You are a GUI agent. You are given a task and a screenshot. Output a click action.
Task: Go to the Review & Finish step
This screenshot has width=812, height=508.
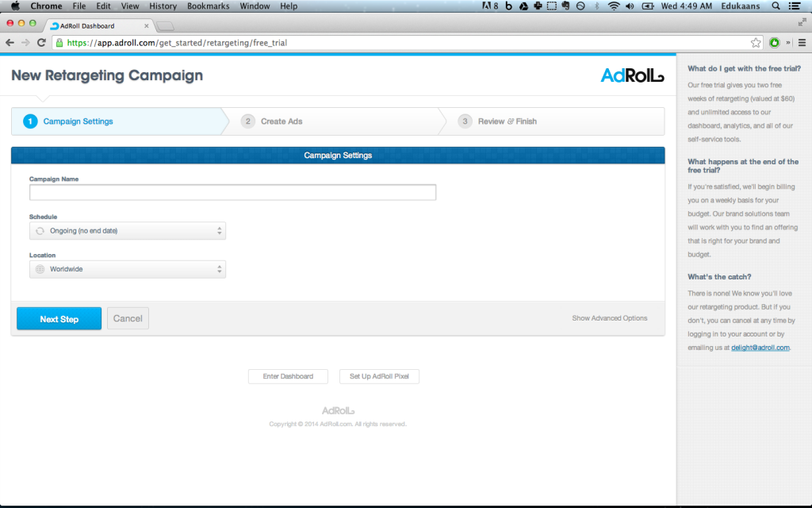coord(507,121)
